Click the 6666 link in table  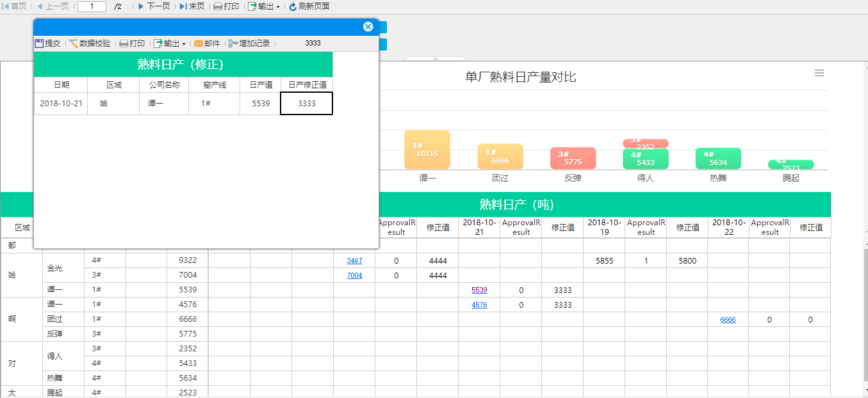[728, 319]
